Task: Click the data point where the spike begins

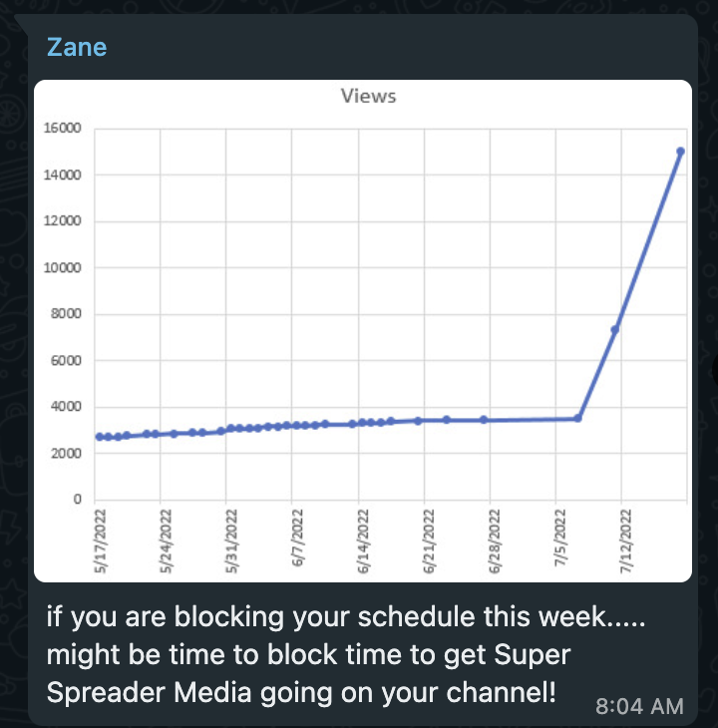Action: click(x=577, y=418)
